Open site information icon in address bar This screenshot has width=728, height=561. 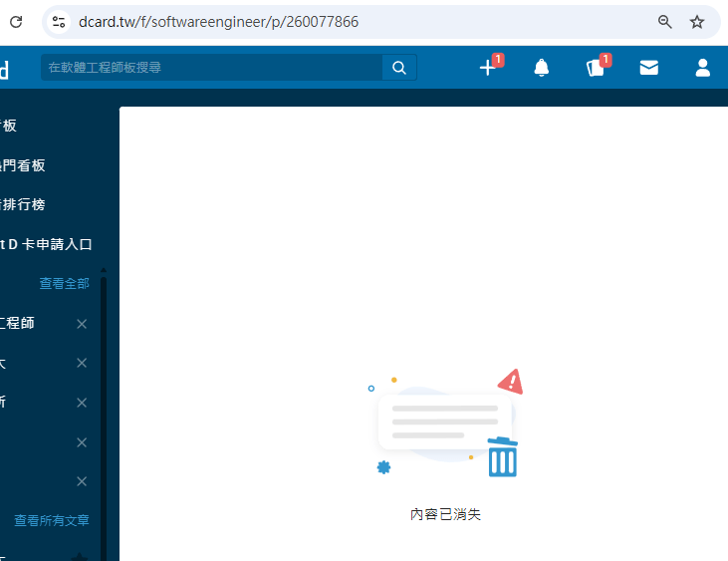59,22
